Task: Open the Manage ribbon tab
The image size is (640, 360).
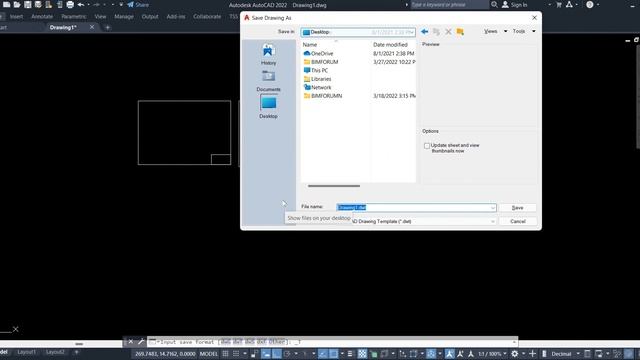Action: [124, 17]
